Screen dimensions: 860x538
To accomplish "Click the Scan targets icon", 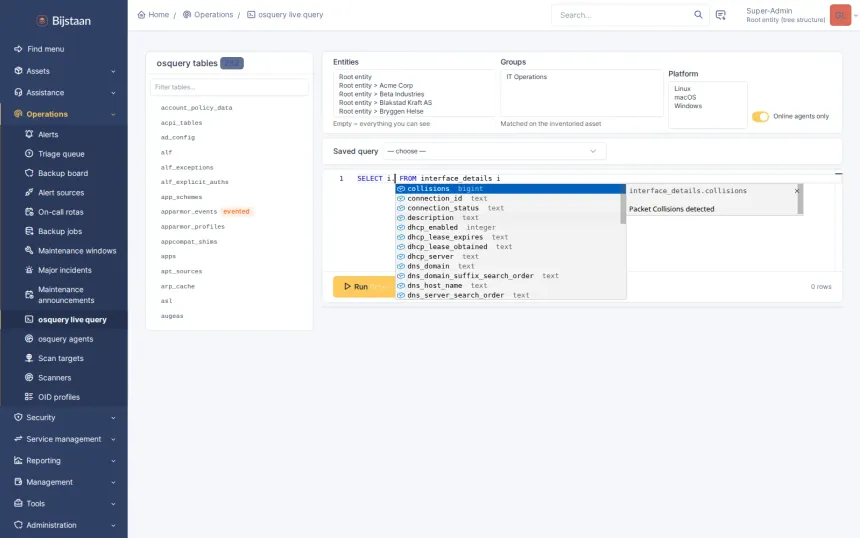I will click(x=29, y=358).
